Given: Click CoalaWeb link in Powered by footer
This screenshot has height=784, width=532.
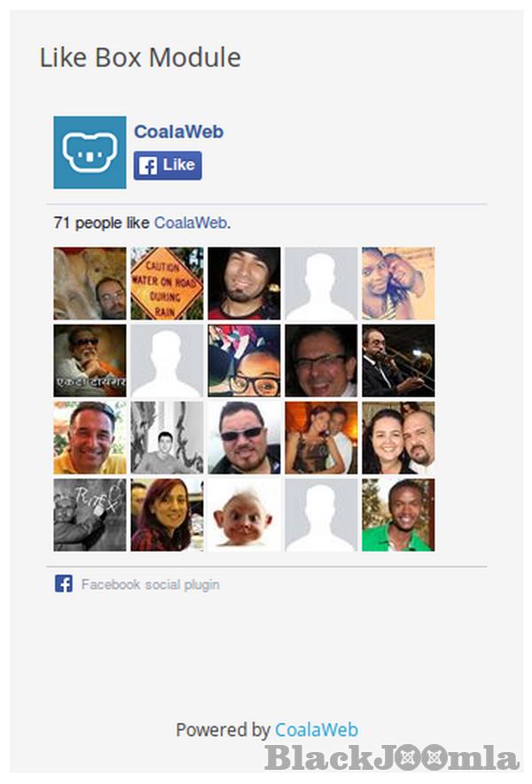Looking at the screenshot, I should tap(317, 730).
